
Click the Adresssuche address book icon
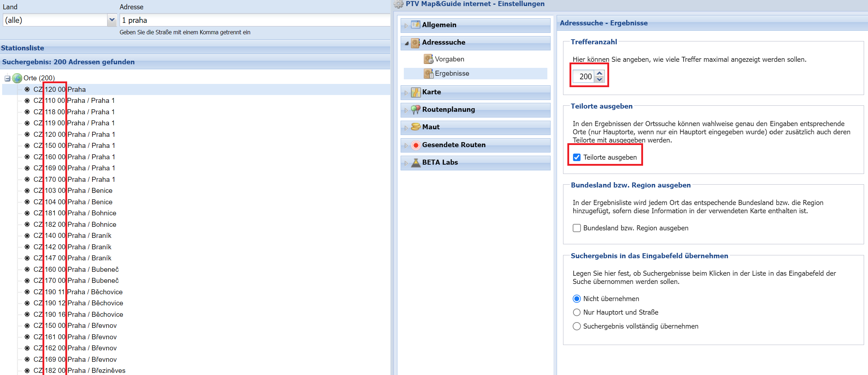[415, 42]
